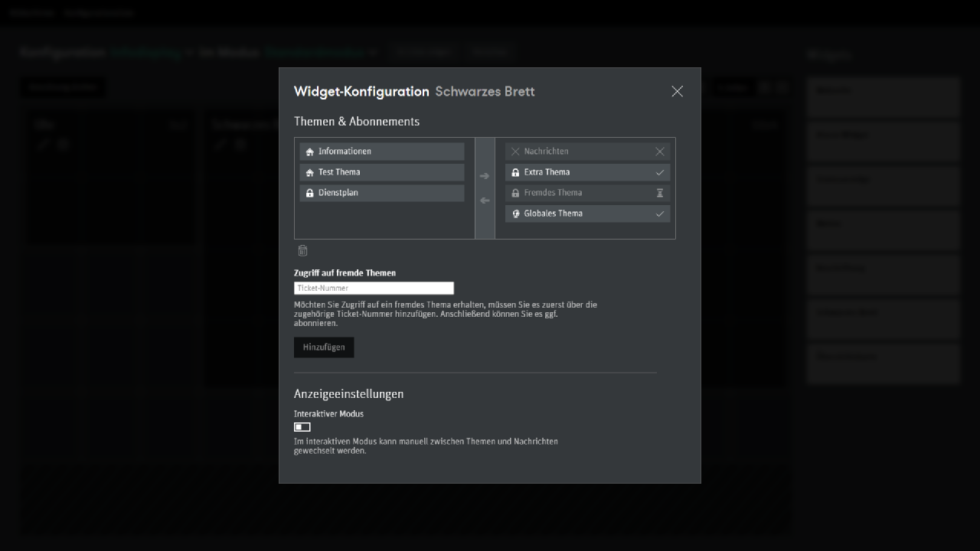Select the 'Dienstplan' topic name
This screenshot has width=980, height=551.
338,193
